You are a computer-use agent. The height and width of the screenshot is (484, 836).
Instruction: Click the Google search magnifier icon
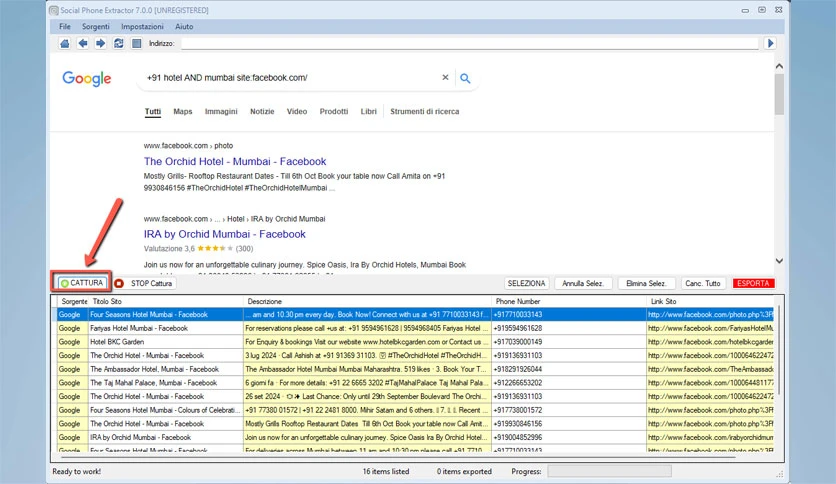point(465,78)
